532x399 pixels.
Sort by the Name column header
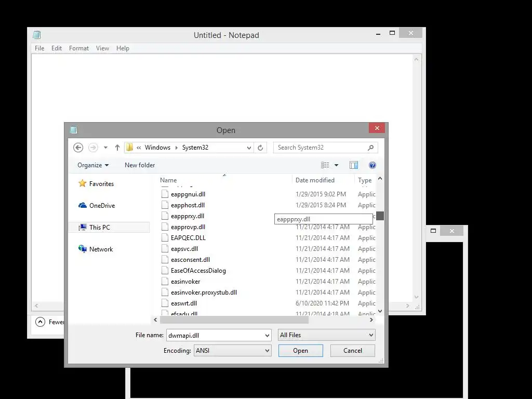click(x=224, y=180)
